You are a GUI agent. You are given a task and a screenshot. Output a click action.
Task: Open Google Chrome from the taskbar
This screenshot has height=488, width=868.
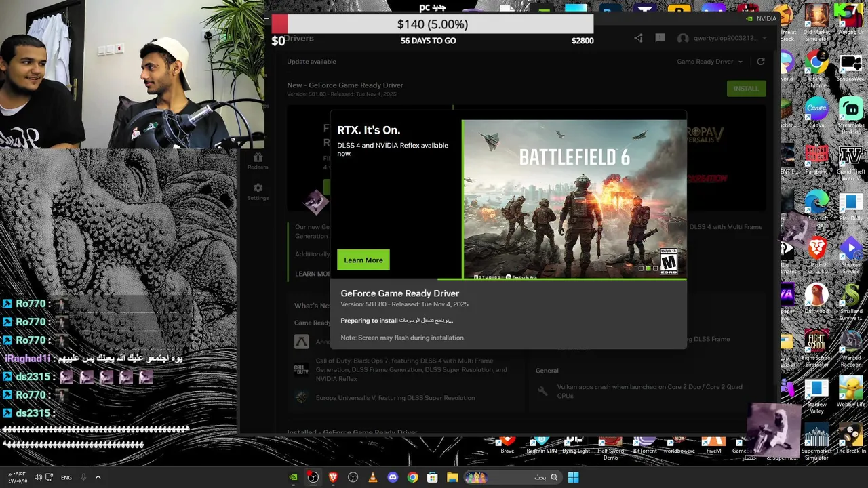click(412, 477)
